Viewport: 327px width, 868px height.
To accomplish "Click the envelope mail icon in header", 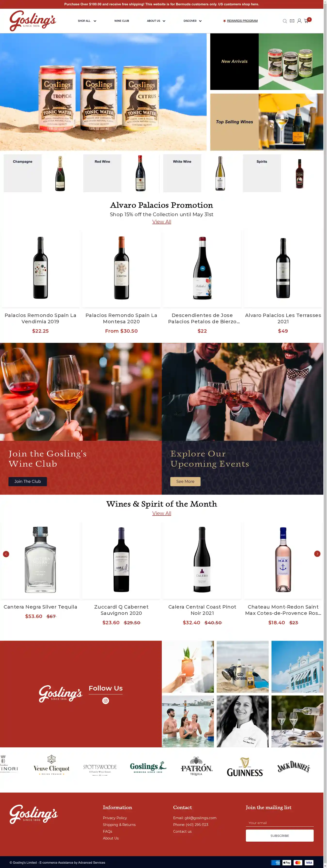I will click(x=292, y=21).
